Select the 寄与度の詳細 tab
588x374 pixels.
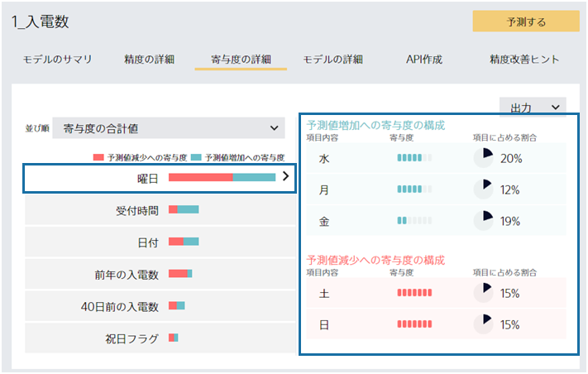241,60
